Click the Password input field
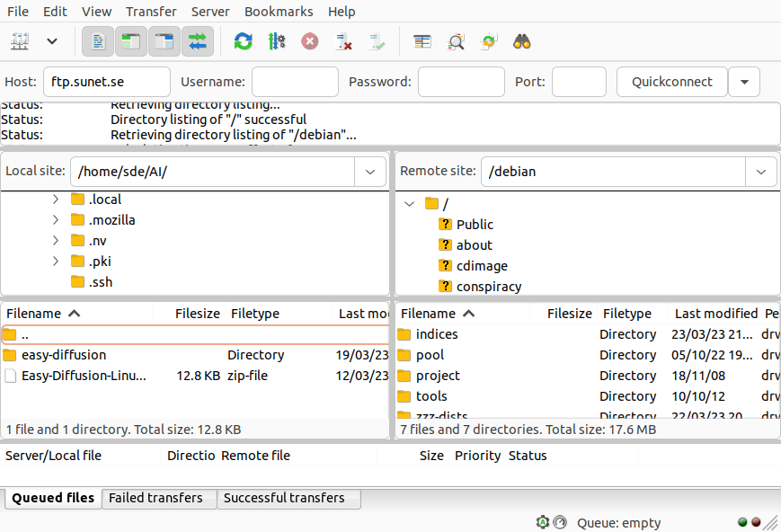 pyautogui.click(x=461, y=81)
